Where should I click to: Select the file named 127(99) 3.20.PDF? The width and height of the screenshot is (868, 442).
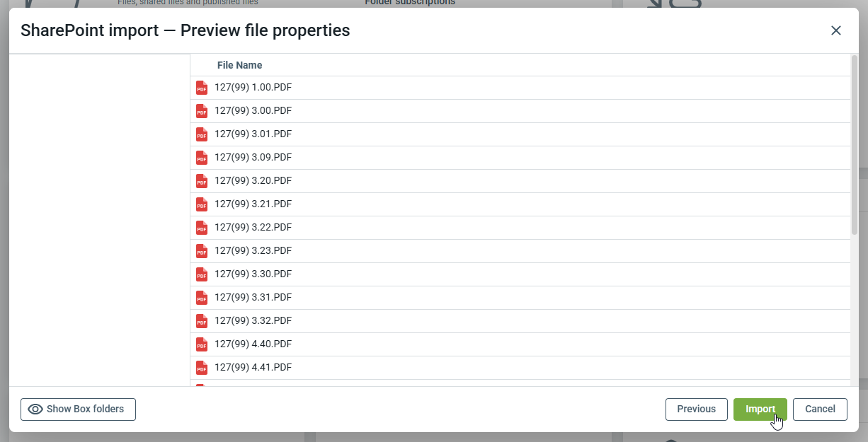click(253, 181)
